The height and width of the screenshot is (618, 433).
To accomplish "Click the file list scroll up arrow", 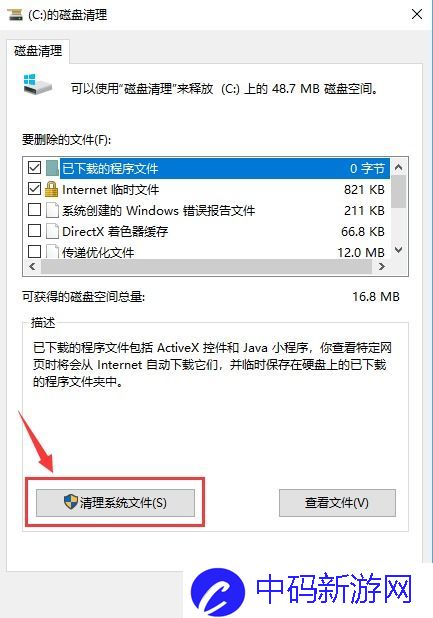I will click(x=398, y=167).
